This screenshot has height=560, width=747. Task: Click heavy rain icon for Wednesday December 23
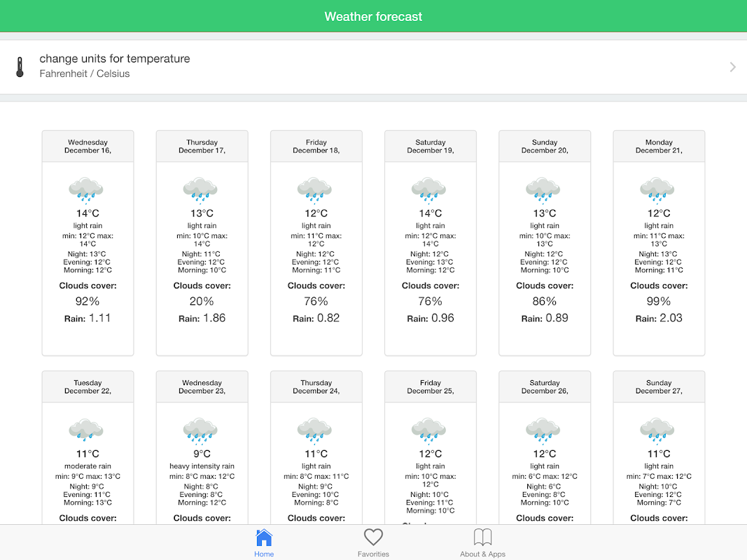point(200,430)
